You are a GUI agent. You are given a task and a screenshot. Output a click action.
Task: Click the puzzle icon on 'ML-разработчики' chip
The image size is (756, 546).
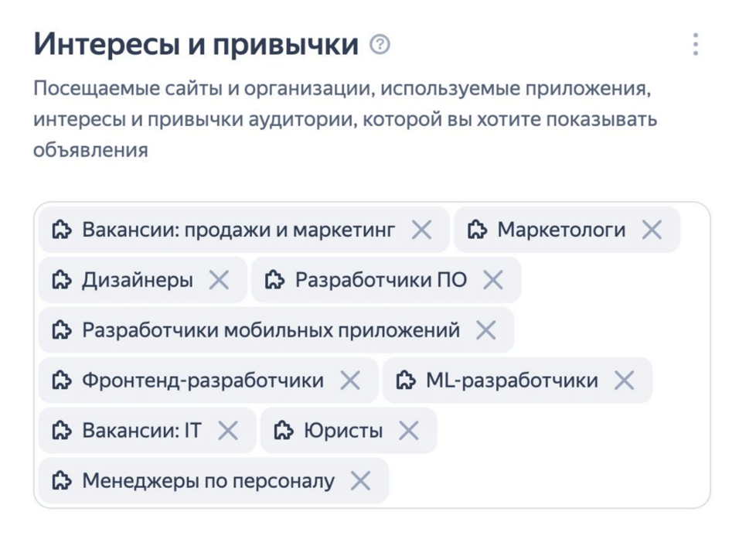point(406,380)
